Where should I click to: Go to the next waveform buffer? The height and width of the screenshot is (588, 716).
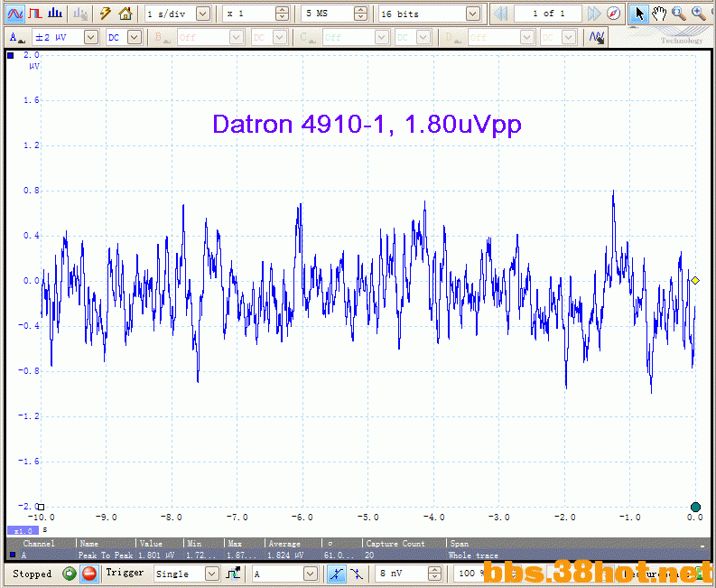click(593, 14)
